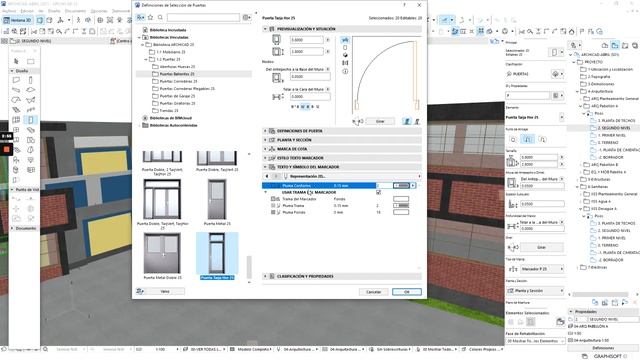Go to previous settings page arrow
Image resolution: width=640 pixels, height=360 pixels.
click(x=267, y=176)
